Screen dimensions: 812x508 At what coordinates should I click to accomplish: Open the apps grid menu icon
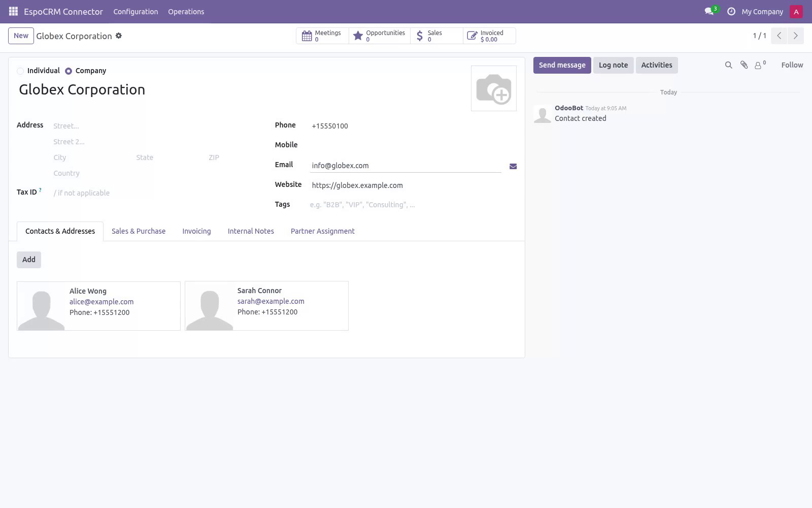[x=13, y=11]
